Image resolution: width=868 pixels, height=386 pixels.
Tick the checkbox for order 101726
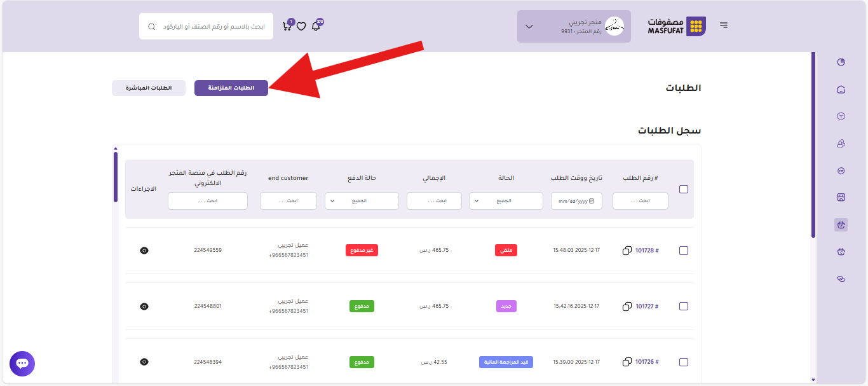[x=684, y=362]
